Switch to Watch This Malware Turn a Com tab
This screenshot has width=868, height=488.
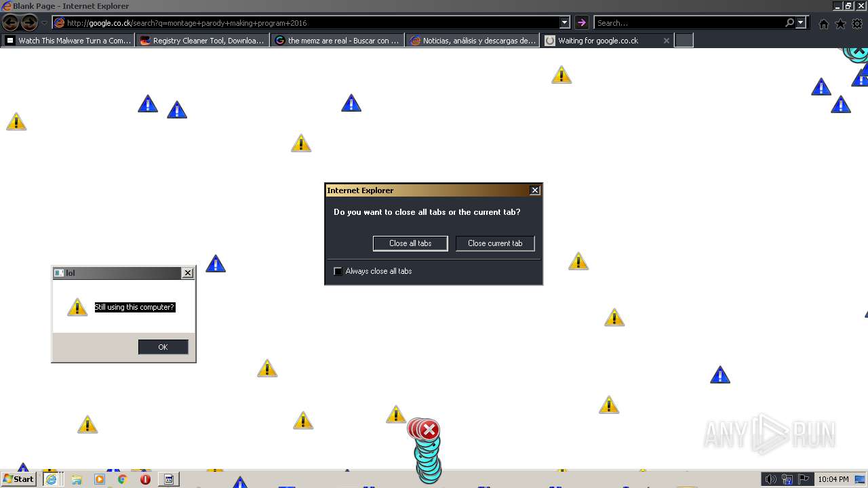pyautogui.click(x=68, y=41)
